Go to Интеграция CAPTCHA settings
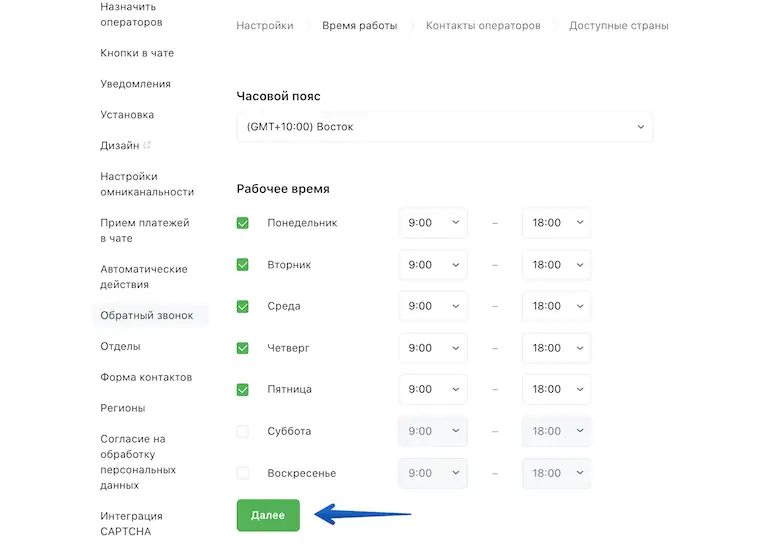The image size is (780, 554). (x=131, y=523)
